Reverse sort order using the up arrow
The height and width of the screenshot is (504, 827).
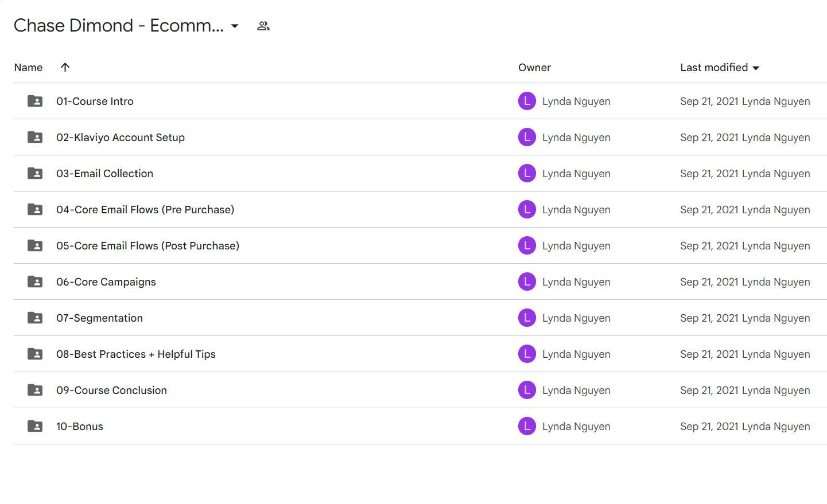[x=65, y=67]
